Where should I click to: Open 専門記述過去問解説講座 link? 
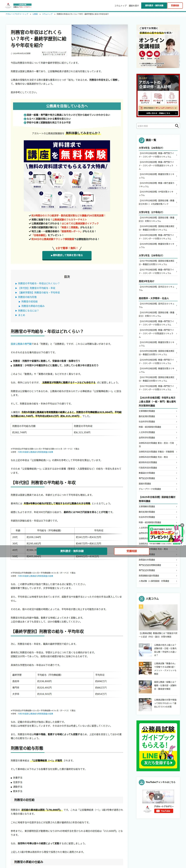[x=158, y=565]
